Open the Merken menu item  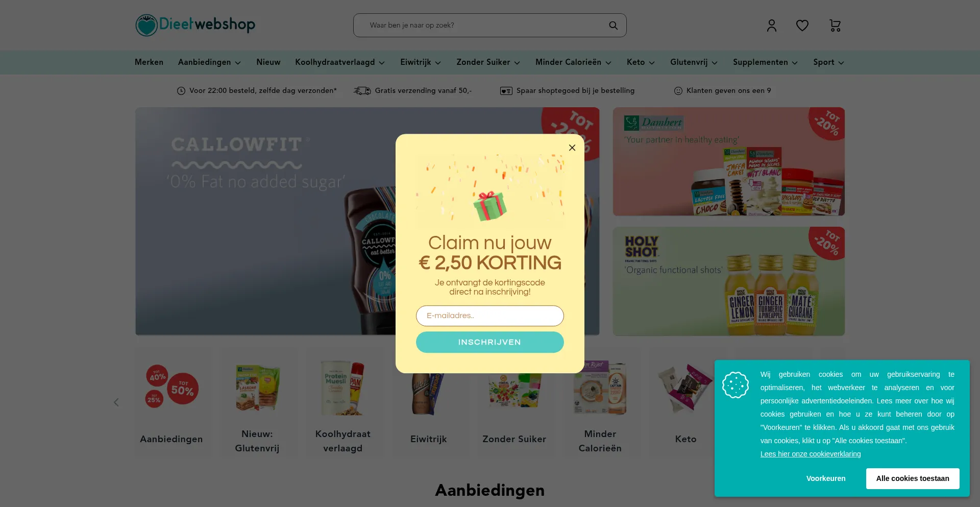[x=149, y=62]
